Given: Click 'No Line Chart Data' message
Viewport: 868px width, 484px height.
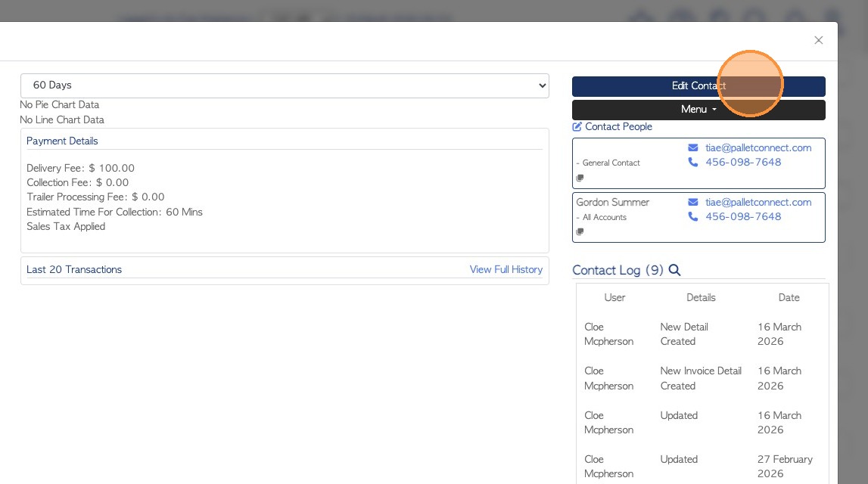Looking at the screenshot, I should click(x=62, y=119).
